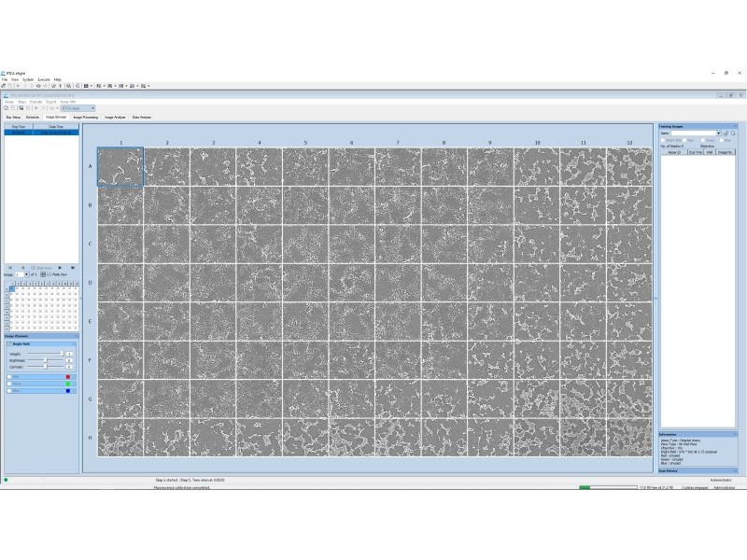Open the Image number dropdown
The image size is (747, 560).
pyautogui.click(x=27, y=274)
